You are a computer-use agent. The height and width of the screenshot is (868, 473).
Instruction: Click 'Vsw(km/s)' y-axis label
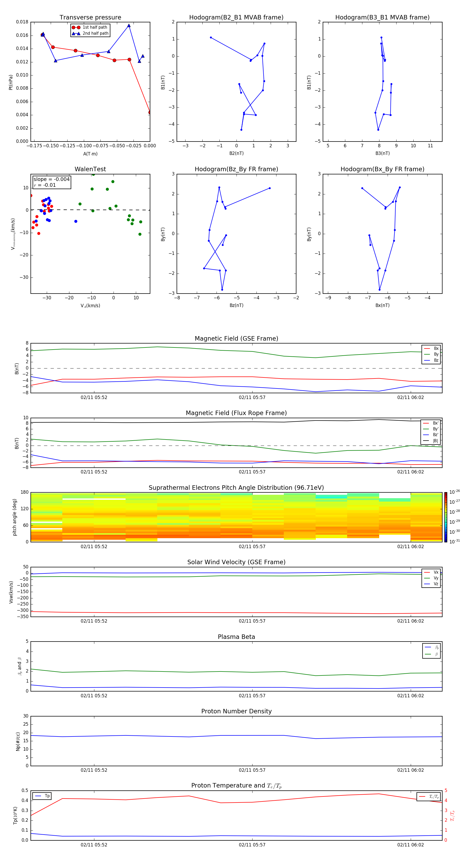pyautogui.click(x=11, y=592)
